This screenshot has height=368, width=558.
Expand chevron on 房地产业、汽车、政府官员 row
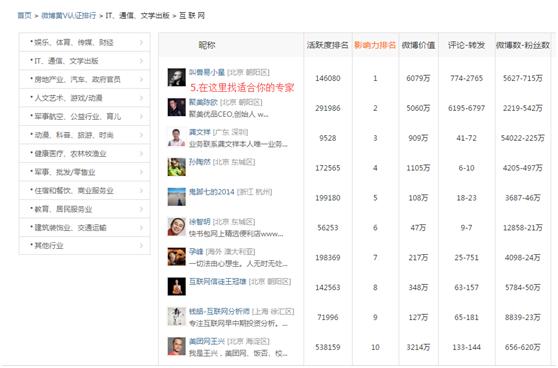(141, 79)
